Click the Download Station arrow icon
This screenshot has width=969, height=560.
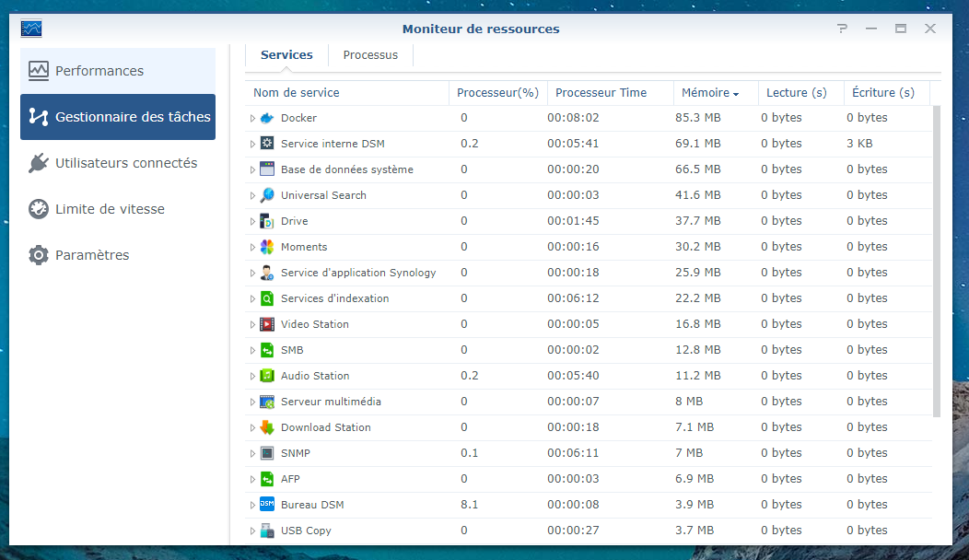(267, 427)
